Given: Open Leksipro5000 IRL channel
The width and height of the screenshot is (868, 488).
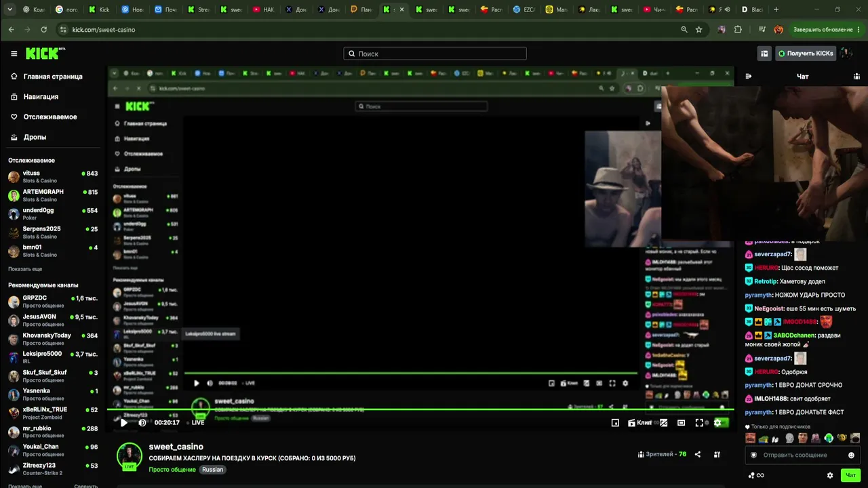Looking at the screenshot, I should (x=53, y=357).
